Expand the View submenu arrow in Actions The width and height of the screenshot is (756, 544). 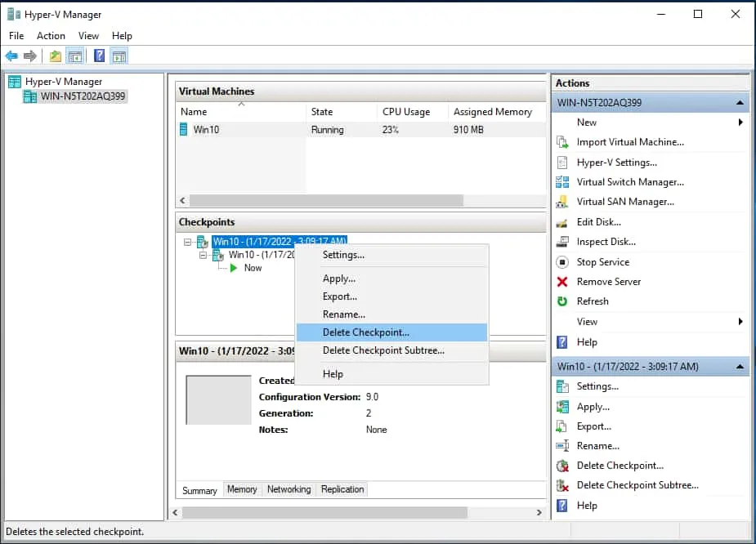click(x=740, y=322)
